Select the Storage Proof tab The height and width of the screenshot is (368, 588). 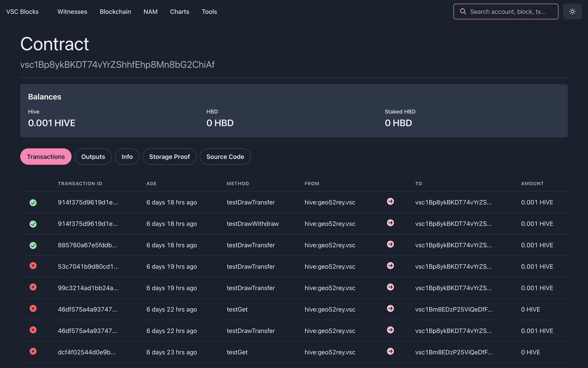click(170, 157)
